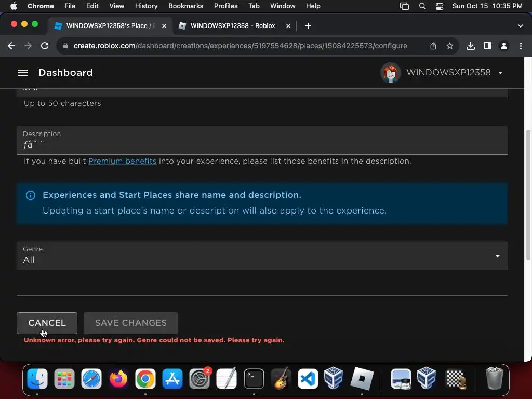Open the History menu
Screen dimensions: 532x399
(x=146, y=6)
